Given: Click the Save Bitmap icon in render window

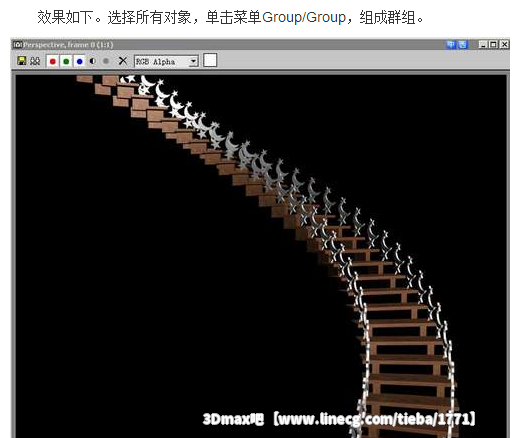Looking at the screenshot, I should pos(22,61).
